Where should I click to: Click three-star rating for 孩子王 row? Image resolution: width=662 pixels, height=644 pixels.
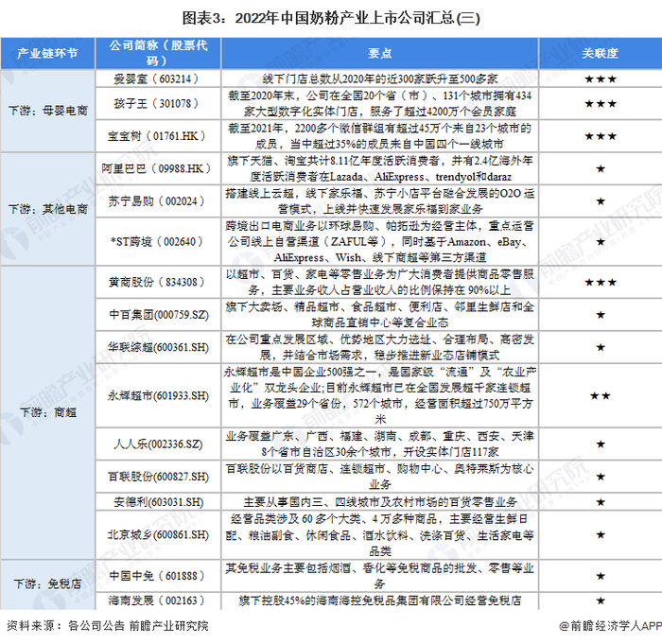(x=601, y=104)
